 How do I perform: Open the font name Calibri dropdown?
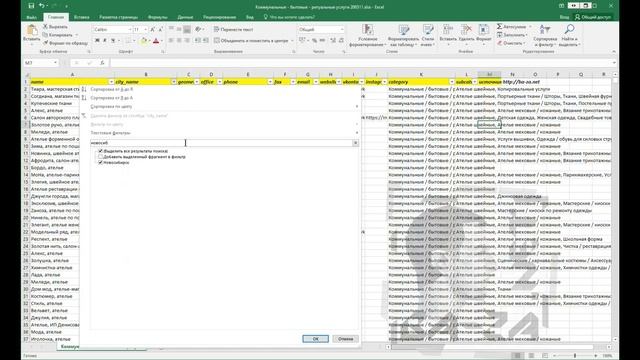pyautogui.click(x=130, y=29)
